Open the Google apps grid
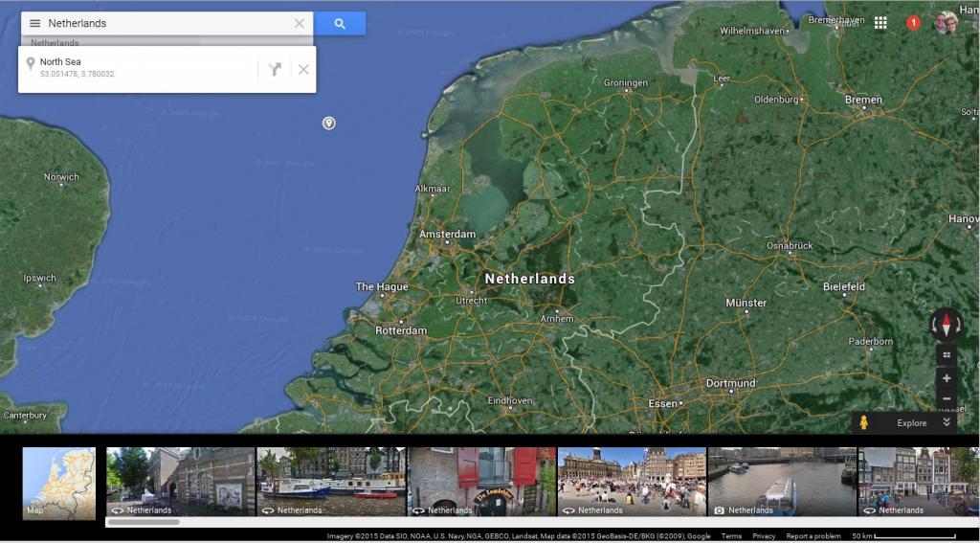This screenshot has width=980, height=543. [x=880, y=23]
